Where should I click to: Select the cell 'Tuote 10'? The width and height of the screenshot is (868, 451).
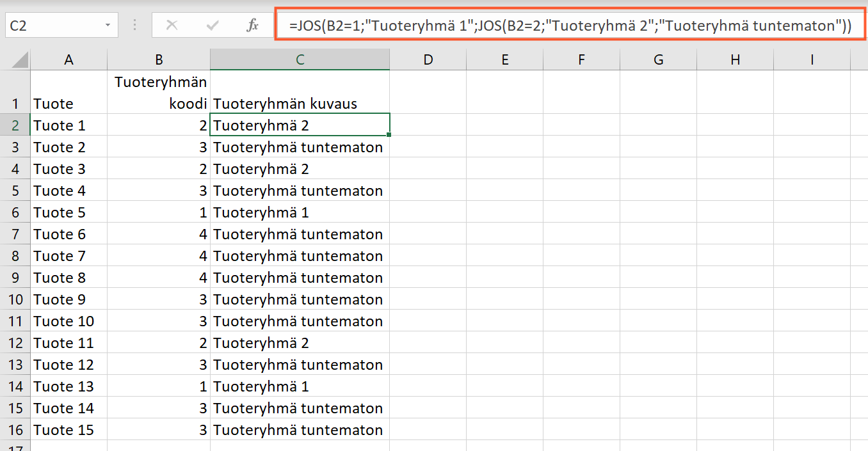[69, 321]
